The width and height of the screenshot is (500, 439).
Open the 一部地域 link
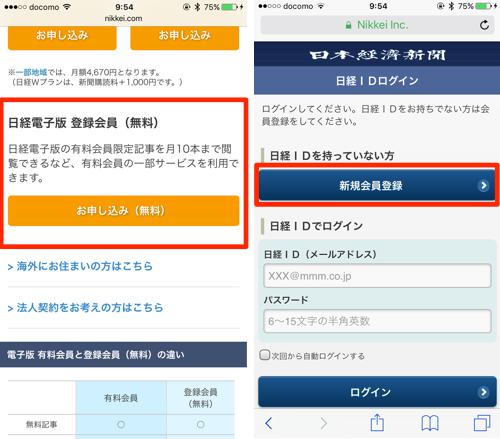(31, 72)
